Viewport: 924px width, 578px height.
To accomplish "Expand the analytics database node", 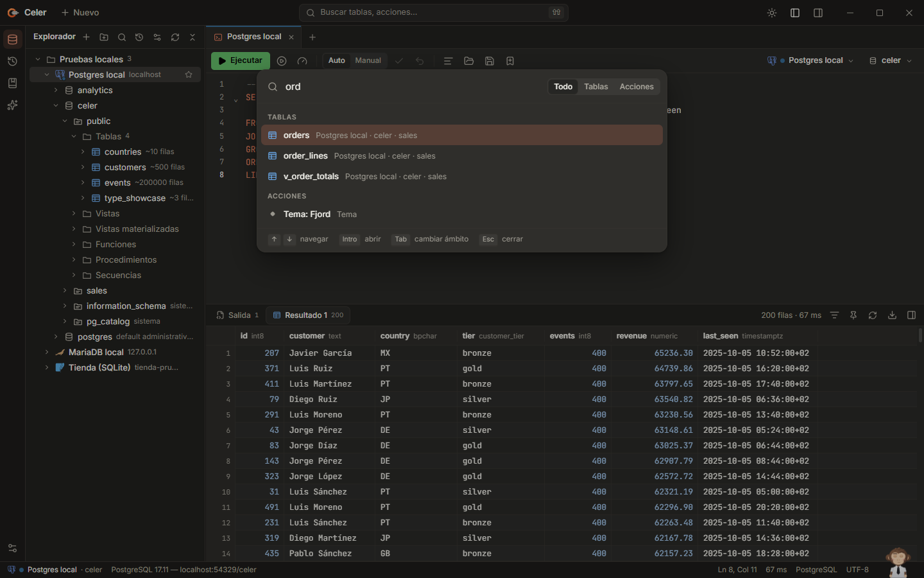I will 56,90.
